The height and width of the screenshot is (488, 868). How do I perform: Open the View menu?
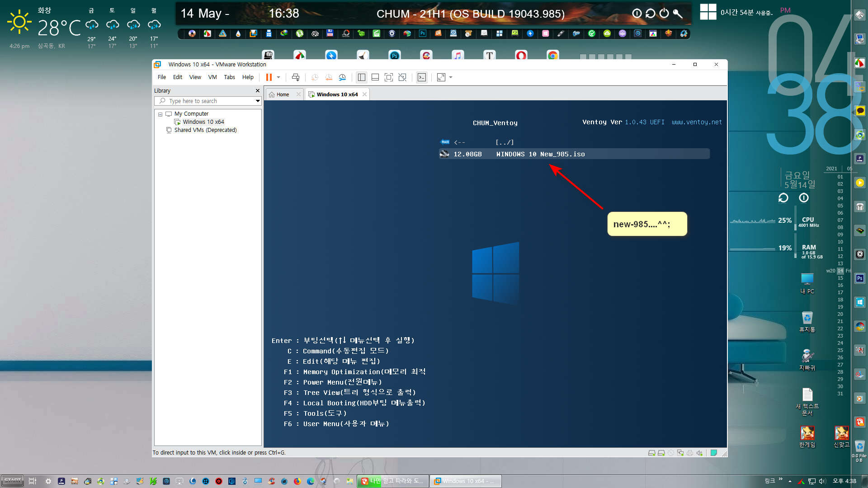point(195,77)
